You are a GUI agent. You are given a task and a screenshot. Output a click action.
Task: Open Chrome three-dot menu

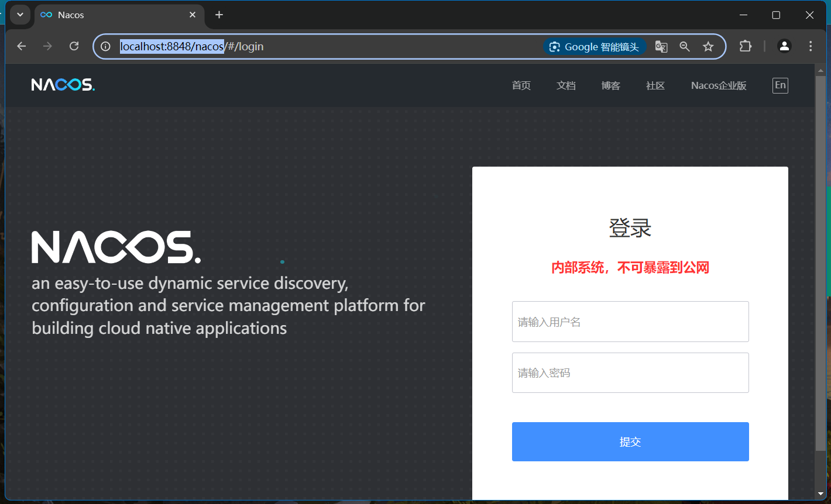coord(811,46)
